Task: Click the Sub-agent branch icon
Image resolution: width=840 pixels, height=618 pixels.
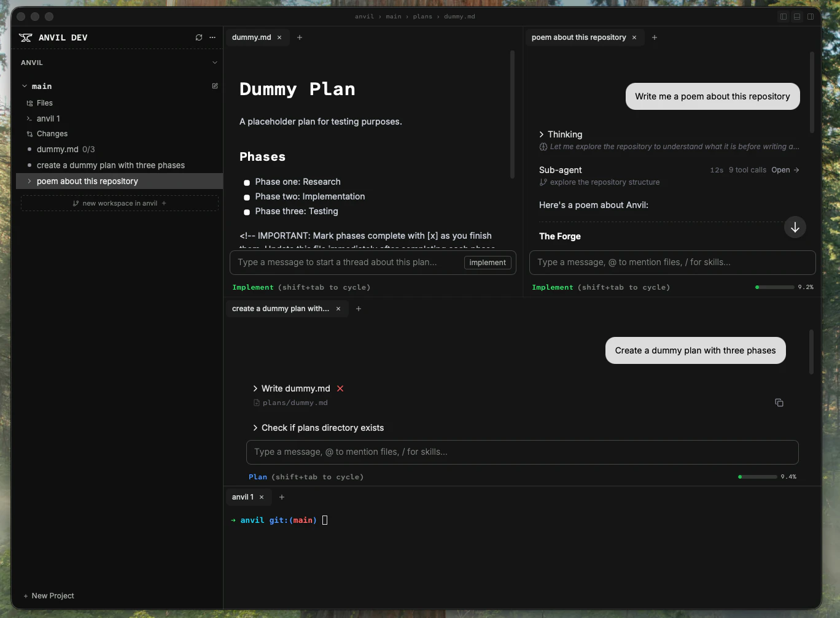Action: click(x=543, y=182)
